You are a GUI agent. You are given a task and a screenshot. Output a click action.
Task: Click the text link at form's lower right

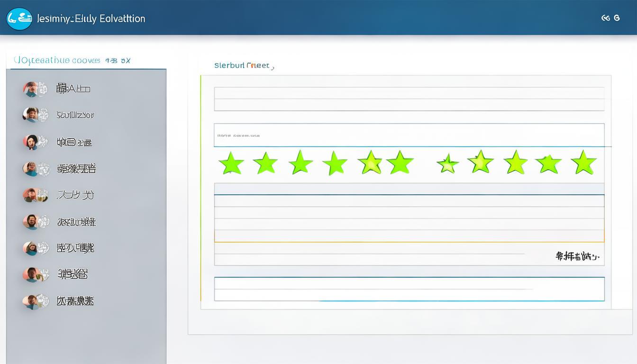[x=577, y=257]
